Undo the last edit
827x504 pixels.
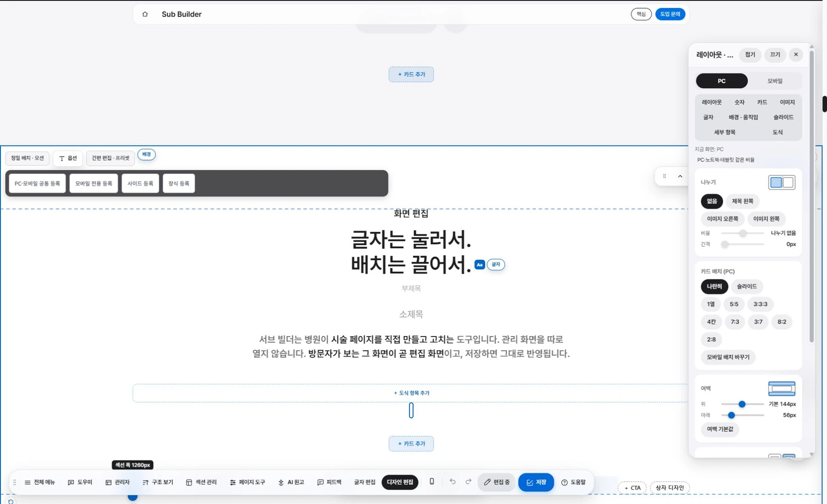(453, 482)
